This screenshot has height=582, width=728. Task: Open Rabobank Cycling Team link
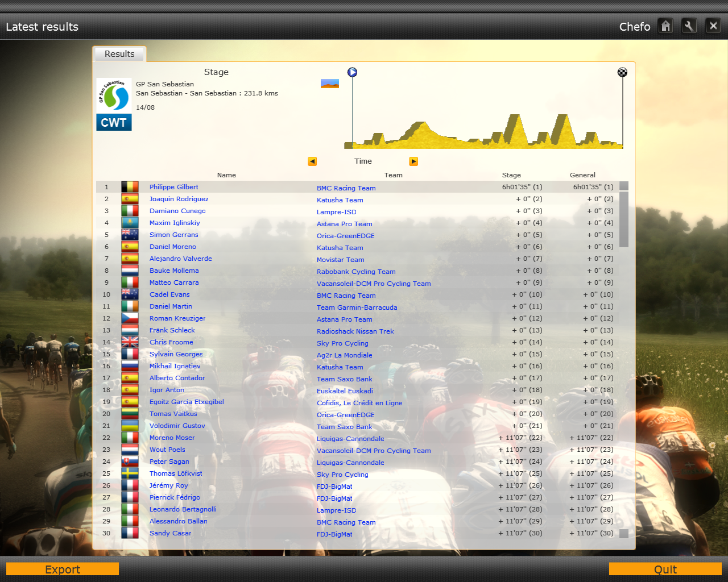[356, 272]
